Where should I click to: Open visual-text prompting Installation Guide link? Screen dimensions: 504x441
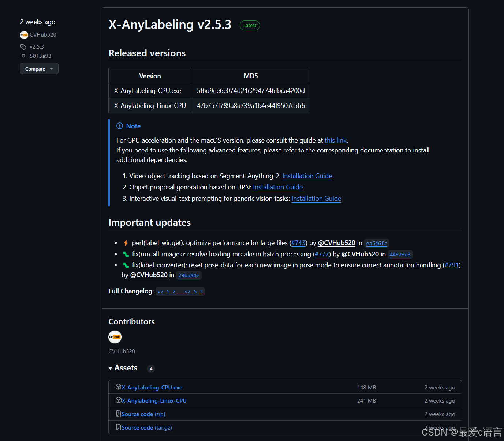coord(316,199)
